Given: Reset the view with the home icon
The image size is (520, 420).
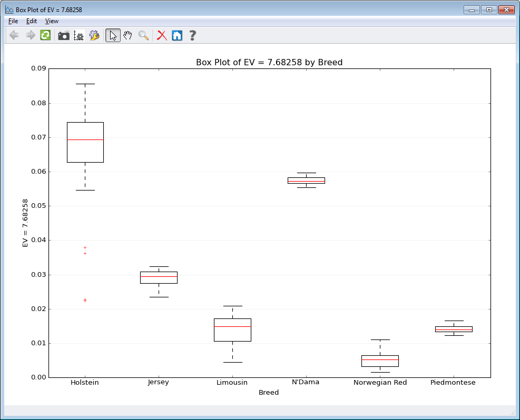Looking at the screenshot, I should [x=176, y=35].
